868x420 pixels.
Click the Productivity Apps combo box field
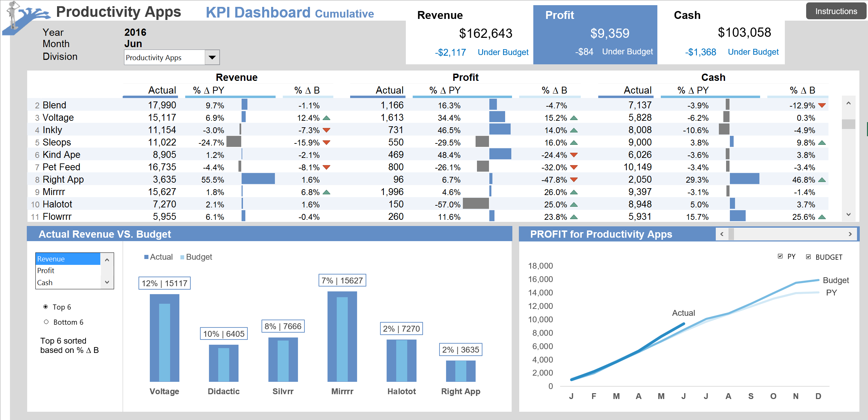pos(164,57)
